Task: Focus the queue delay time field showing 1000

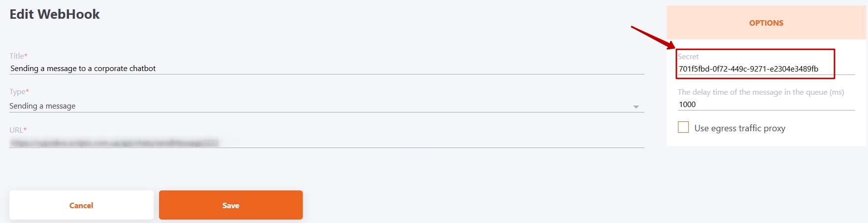Action: [766, 105]
